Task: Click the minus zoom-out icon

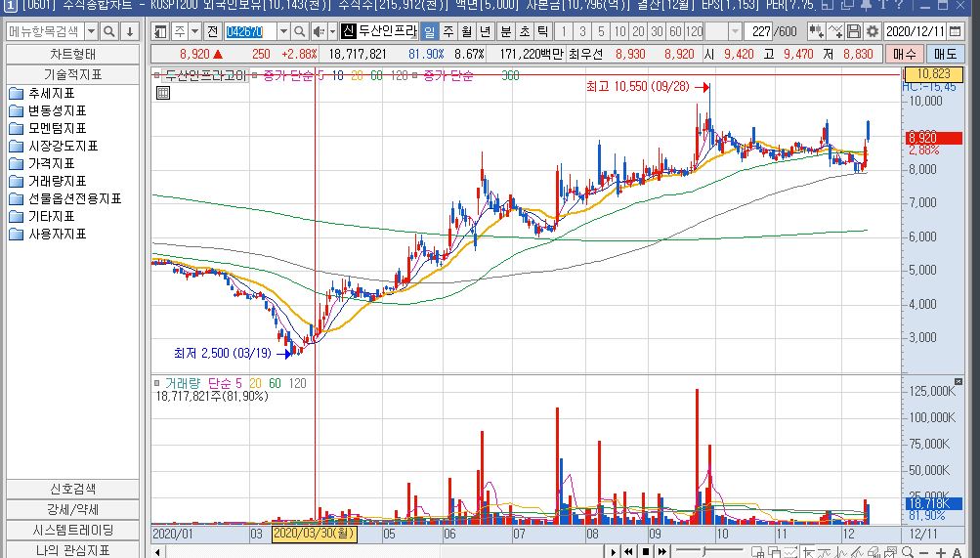Action: tap(924, 553)
